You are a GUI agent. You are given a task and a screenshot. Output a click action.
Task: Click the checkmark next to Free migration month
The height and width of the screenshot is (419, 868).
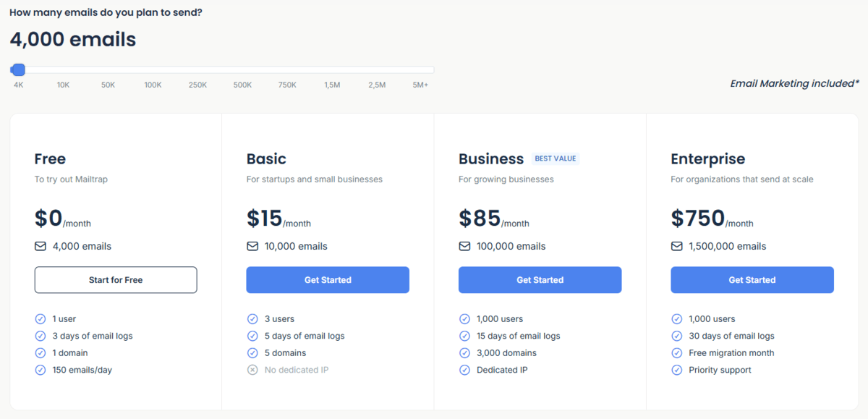pyautogui.click(x=677, y=352)
